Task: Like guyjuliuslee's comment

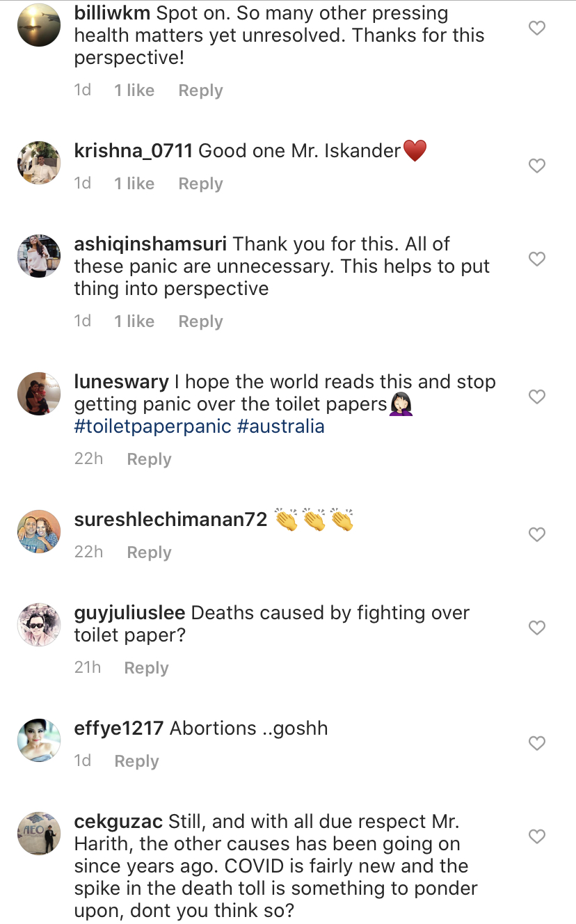Action: 536,628
